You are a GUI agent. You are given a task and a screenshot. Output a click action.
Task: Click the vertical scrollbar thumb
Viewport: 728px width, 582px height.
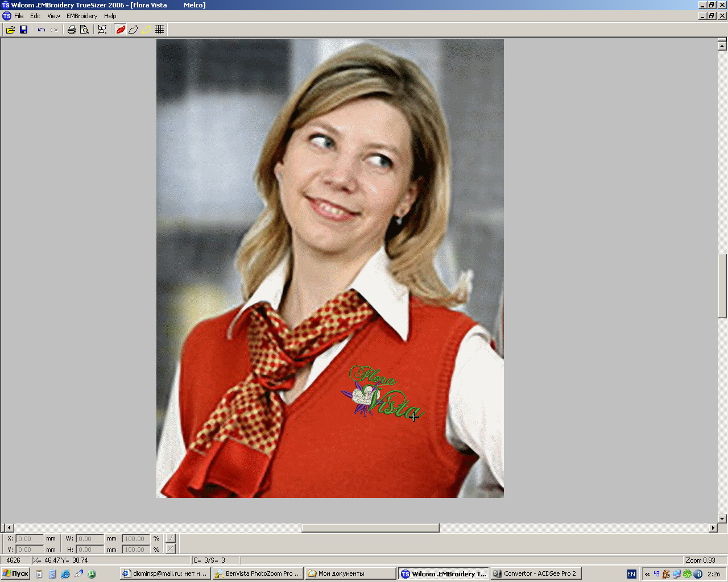[722, 285]
